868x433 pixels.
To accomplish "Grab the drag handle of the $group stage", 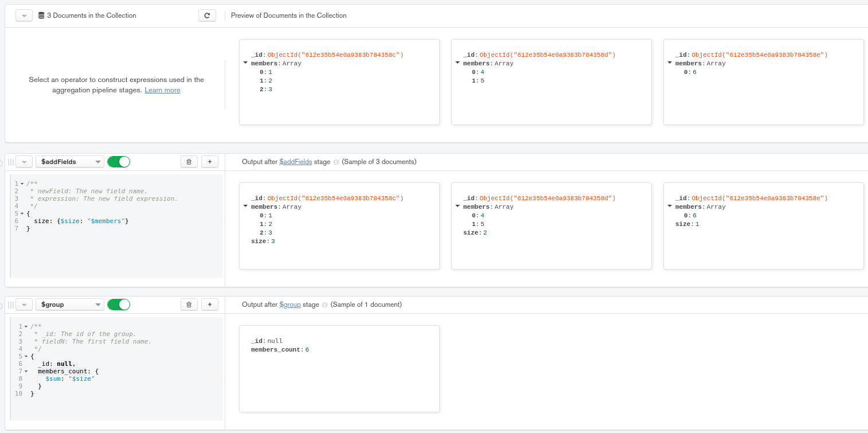I will pos(10,305).
